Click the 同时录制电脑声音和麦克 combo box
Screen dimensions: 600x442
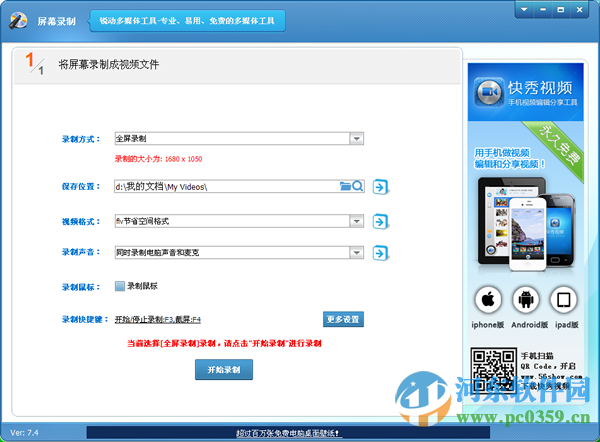click(239, 253)
